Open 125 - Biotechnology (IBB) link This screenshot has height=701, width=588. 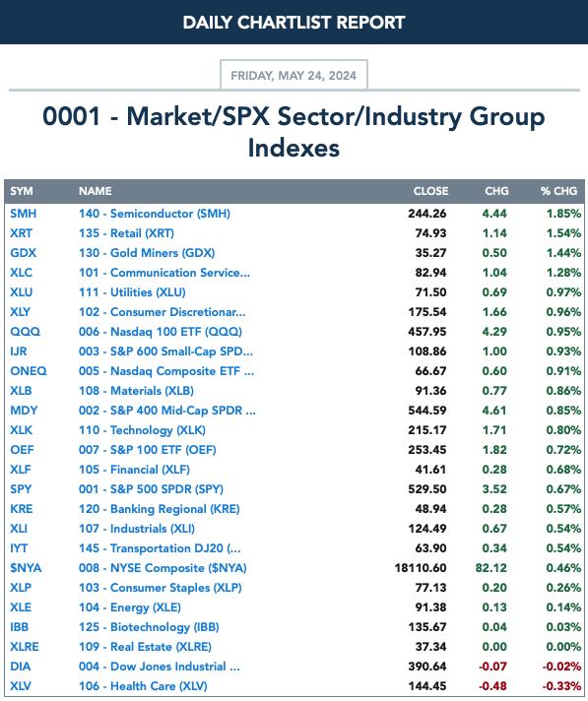[149, 627]
